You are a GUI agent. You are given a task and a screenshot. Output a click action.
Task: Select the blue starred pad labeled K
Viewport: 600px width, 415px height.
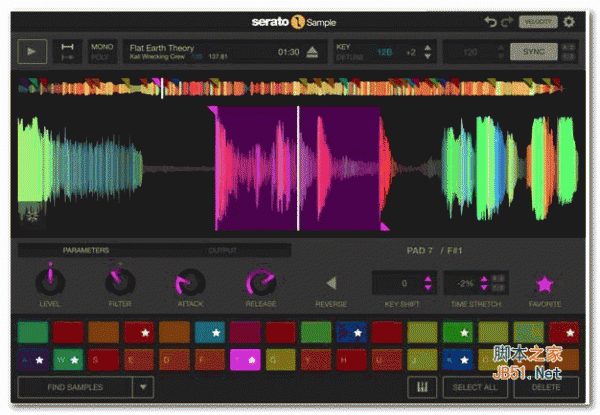point(457,360)
